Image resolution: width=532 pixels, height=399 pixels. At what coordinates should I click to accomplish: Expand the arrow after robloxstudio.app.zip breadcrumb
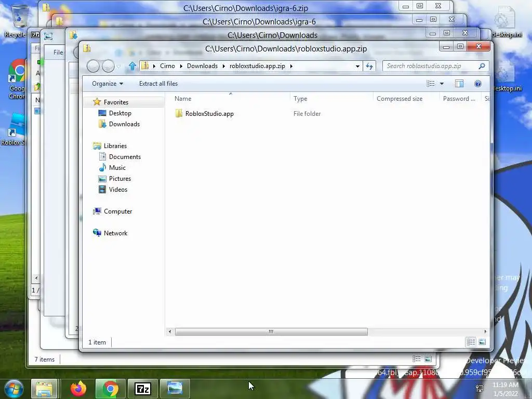[x=291, y=66]
